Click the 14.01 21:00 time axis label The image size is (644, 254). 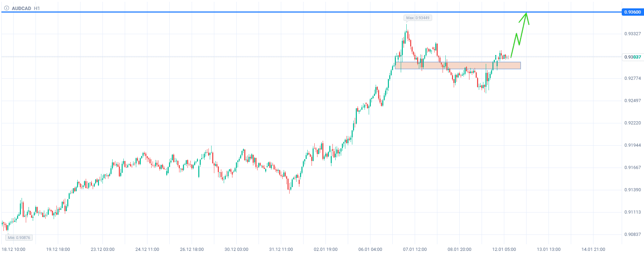coord(593,249)
